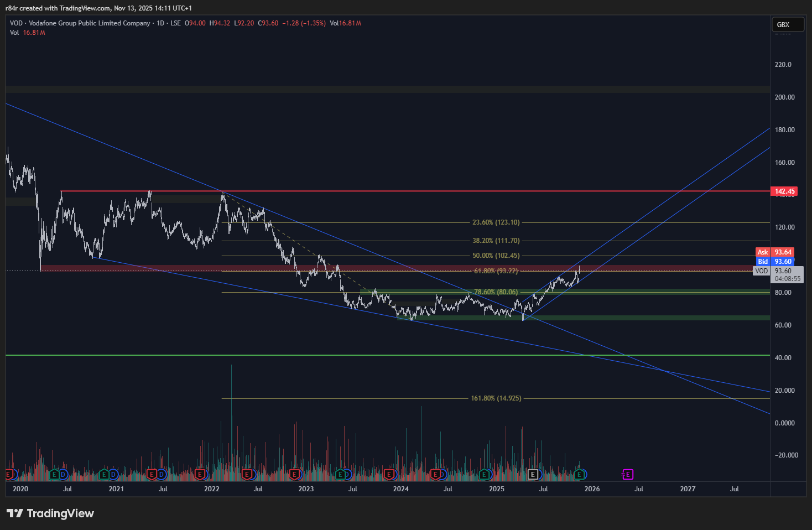The height and width of the screenshot is (530, 812).
Task: Click the magenta upcoming earnings marker
Action: point(627,474)
